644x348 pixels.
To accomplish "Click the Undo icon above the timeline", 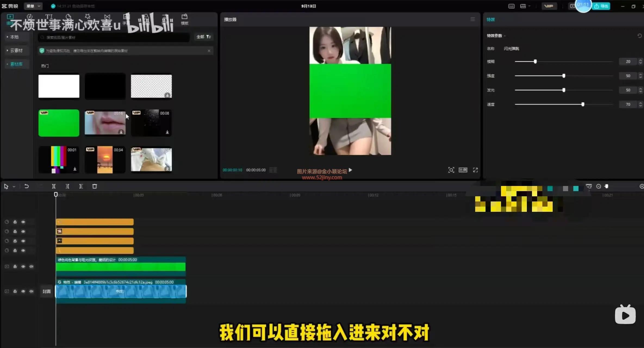I will point(27,186).
